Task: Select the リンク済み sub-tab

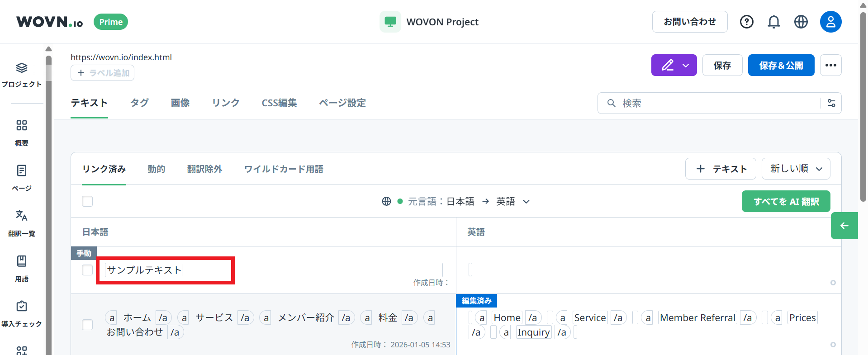Action: pyautogui.click(x=104, y=169)
